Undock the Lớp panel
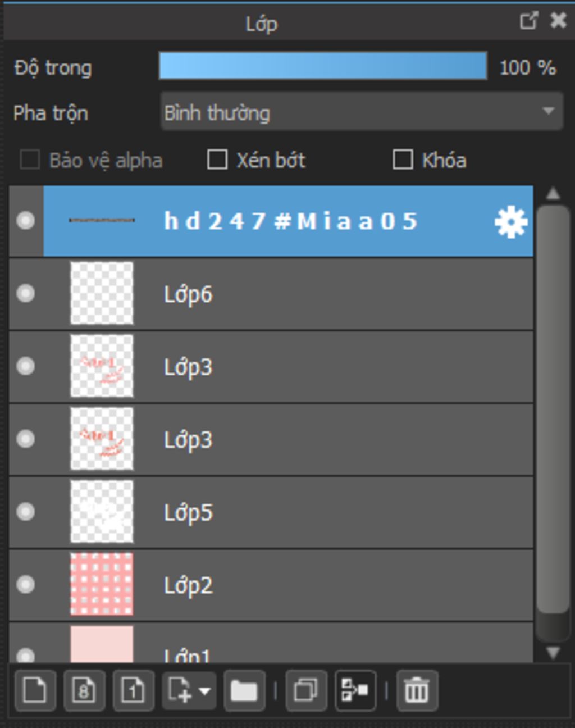 [528, 21]
